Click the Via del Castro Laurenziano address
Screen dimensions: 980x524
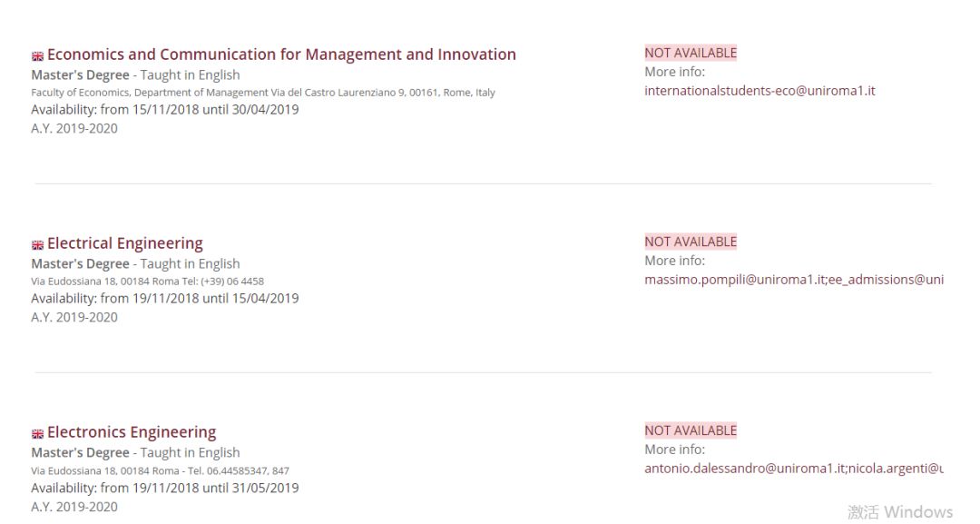[x=263, y=93]
